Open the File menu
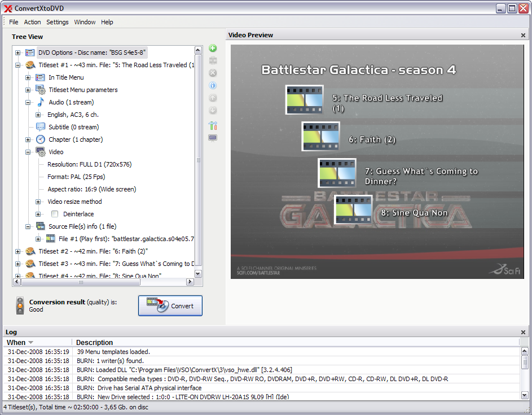 click(x=14, y=22)
